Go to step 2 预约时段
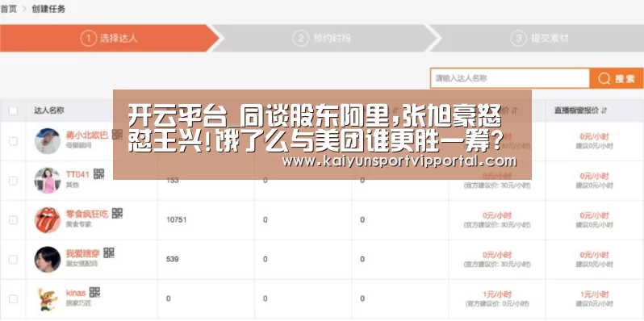The height and width of the screenshot is (321, 644). tap(322, 39)
